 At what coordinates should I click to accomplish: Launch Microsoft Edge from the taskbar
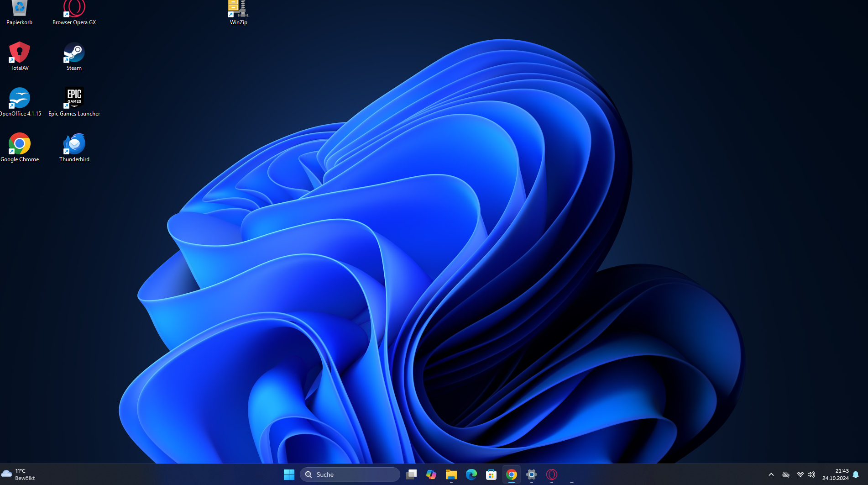[x=471, y=474]
